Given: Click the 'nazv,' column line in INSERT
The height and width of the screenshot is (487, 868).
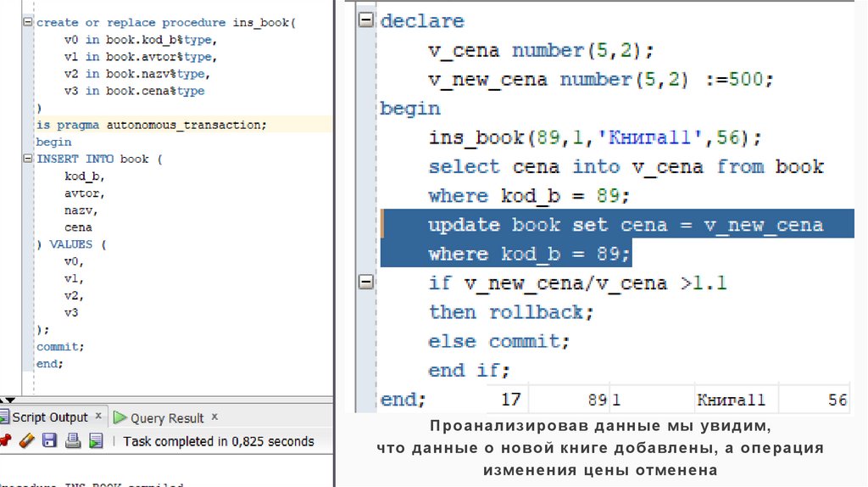Looking at the screenshot, I should [x=81, y=210].
